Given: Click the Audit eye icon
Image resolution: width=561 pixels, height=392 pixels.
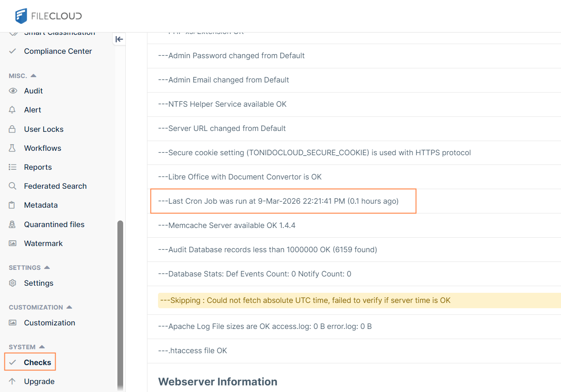Looking at the screenshot, I should (x=13, y=91).
